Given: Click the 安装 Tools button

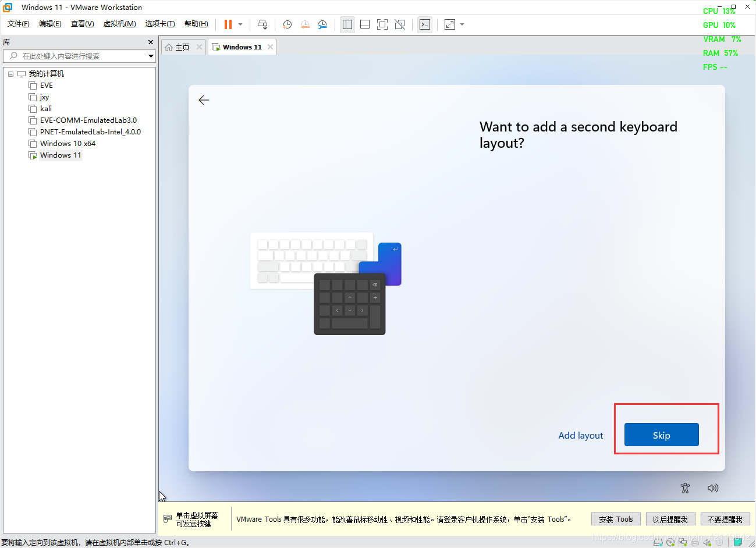Looking at the screenshot, I should tap(616, 519).
